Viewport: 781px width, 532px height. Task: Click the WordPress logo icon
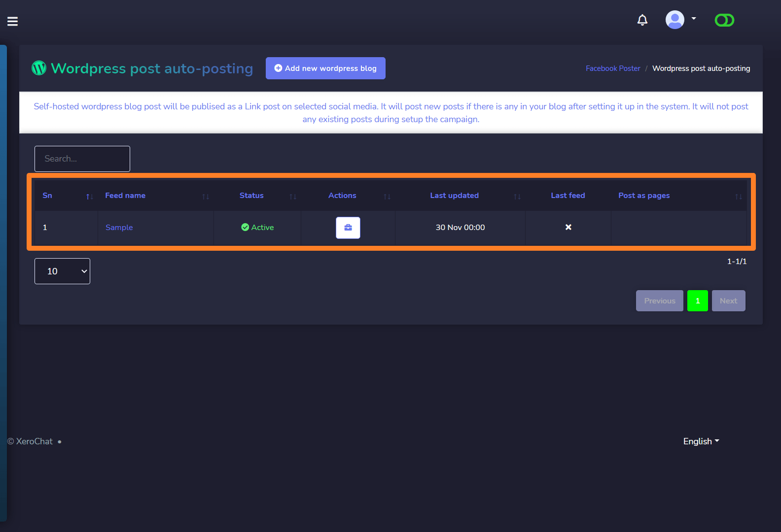click(x=39, y=68)
